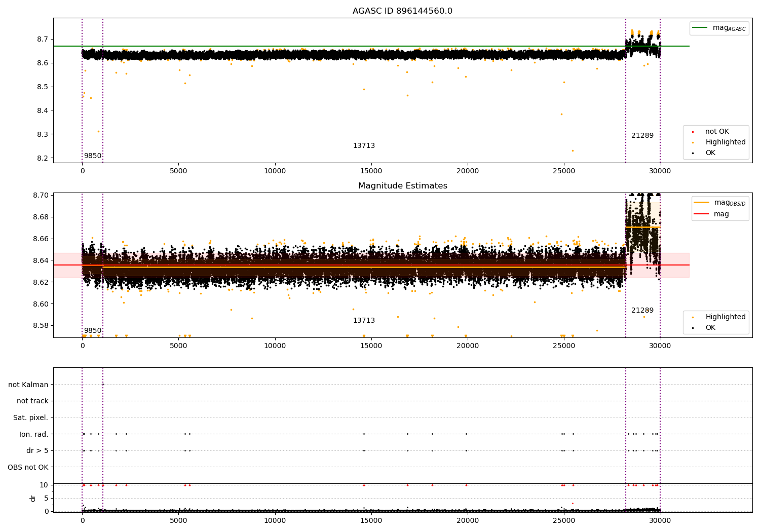Click the rotated 'dr' y-axis label

click(33, 498)
